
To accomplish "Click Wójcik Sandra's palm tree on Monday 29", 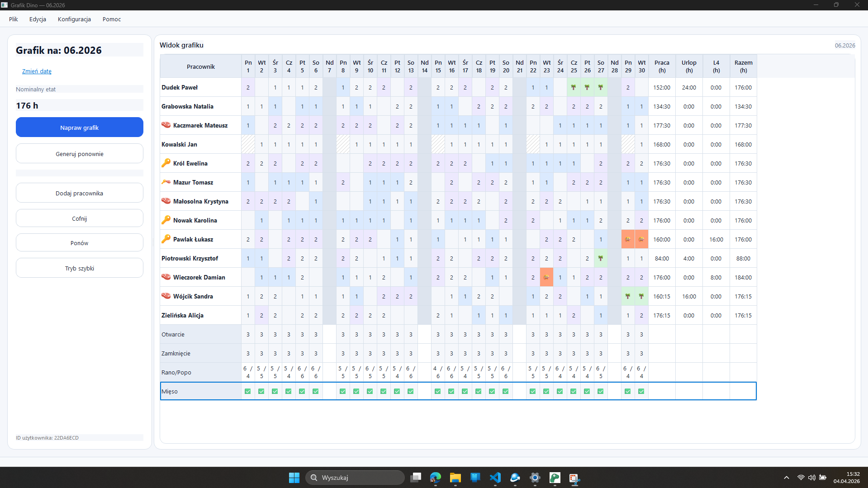I will point(628,296).
